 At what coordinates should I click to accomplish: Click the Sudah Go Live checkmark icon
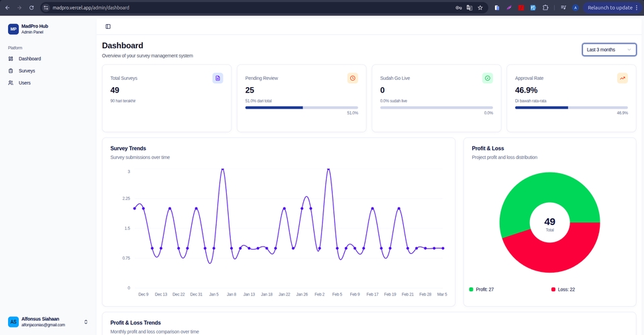tap(488, 78)
